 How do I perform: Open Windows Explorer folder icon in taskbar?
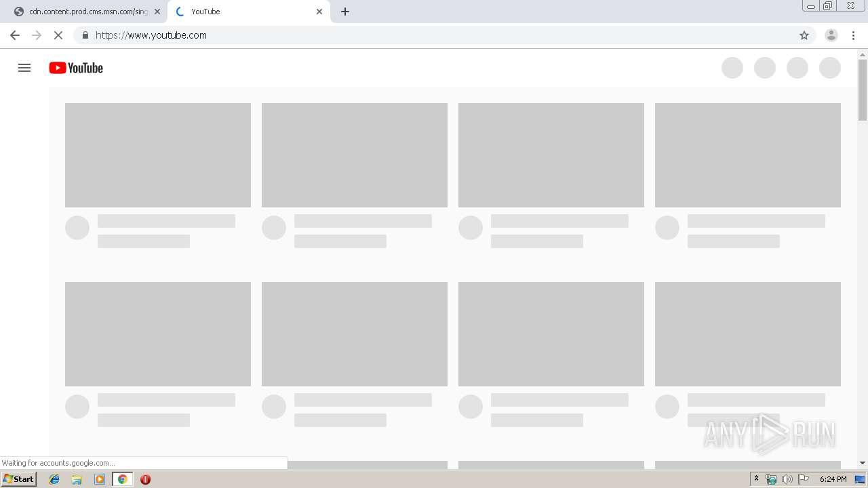pyautogui.click(x=77, y=479)
